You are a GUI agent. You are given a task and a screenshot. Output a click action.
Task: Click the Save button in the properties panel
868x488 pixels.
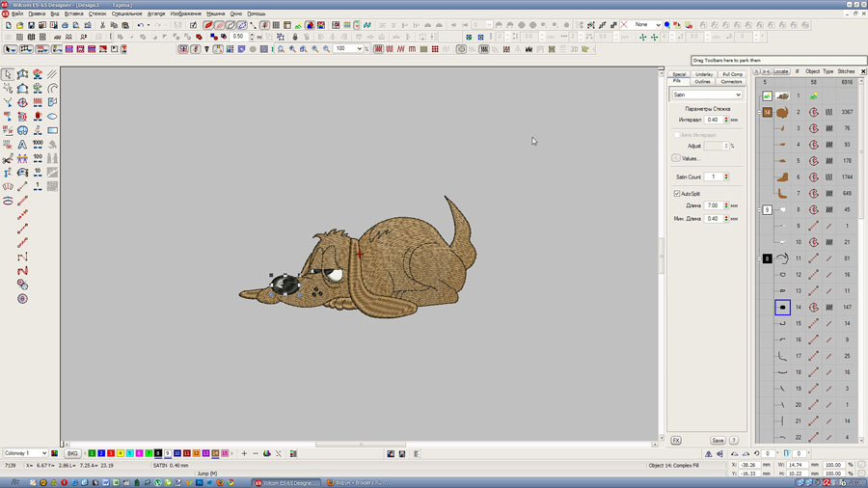pyautogui.click(x=718, y=441)
